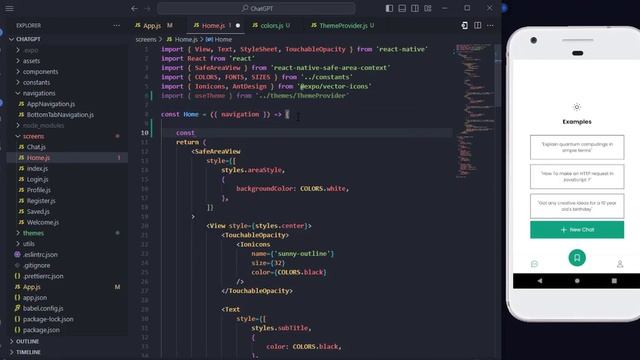
Task: Switch to the ThemeProvider.js tab
Action: (x=342, y=25)
